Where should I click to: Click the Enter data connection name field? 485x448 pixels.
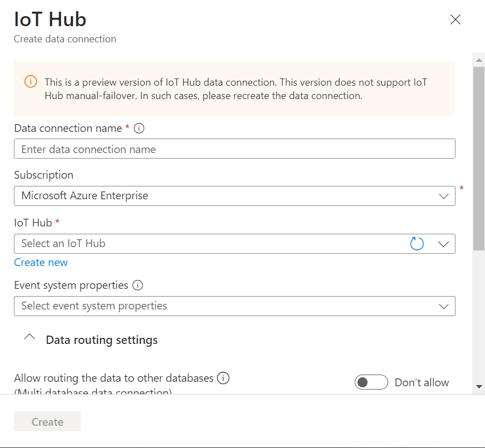click(234, 149)
